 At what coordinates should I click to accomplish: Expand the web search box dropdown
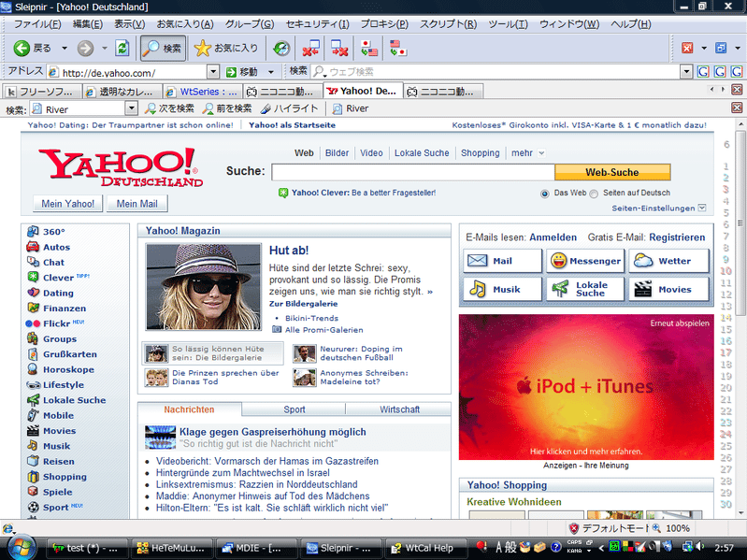686,72
